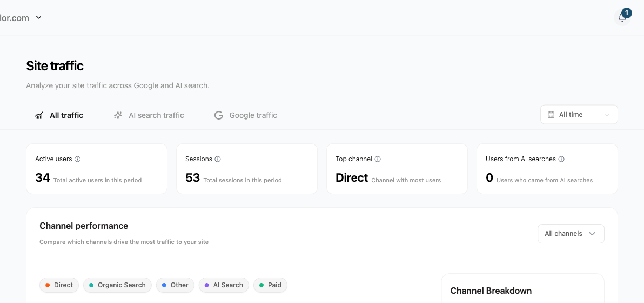Click the 'Channel with most users' text
Image resolution: width=644 pixels, height=303 pixels.
click(x=406, y=180)
